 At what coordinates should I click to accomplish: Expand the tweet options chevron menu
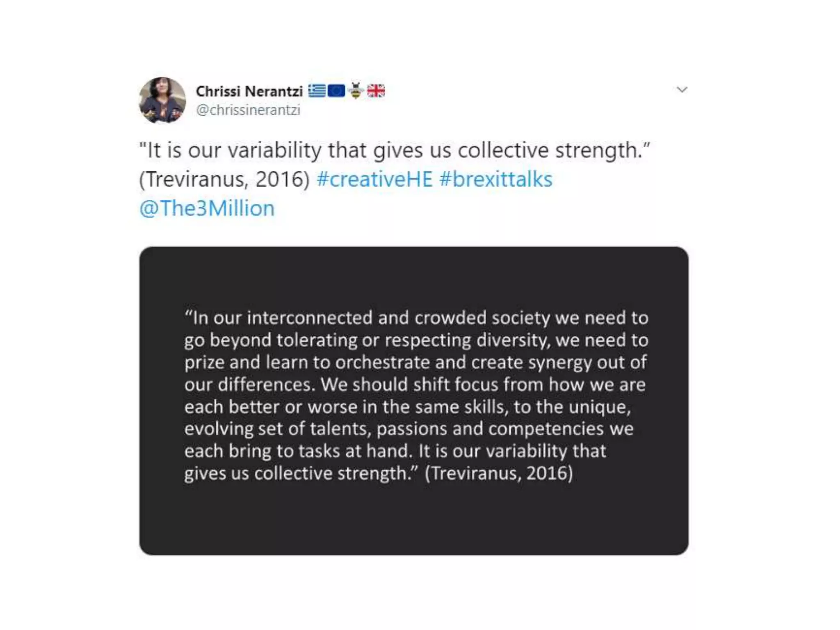pyautogui.click(x=682, y=89)
